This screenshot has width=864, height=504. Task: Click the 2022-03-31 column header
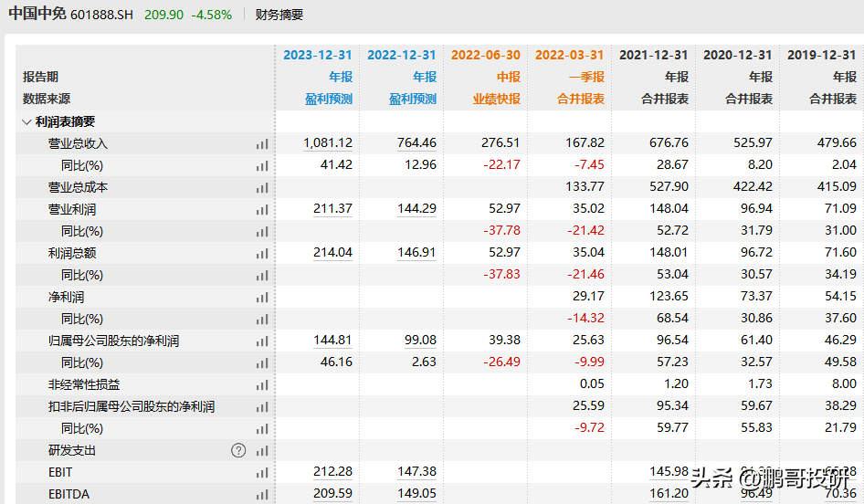pyautogui.click(x=569, y=55)
